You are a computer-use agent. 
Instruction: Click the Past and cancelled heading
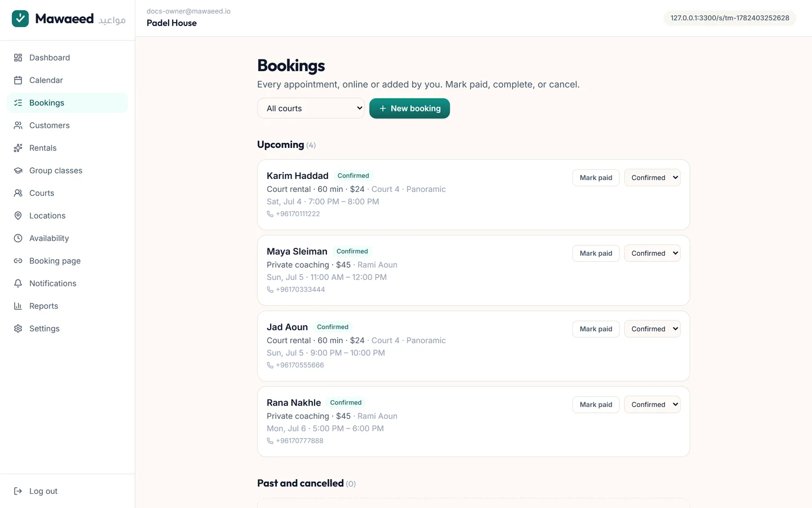click(x=301, y=483)
